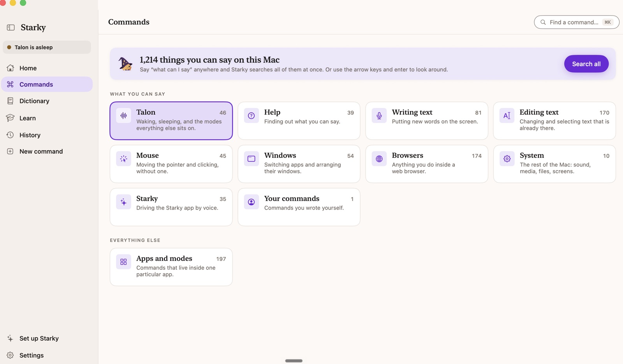
Task: Click the Editing text count 170
Action: [604, 112]
